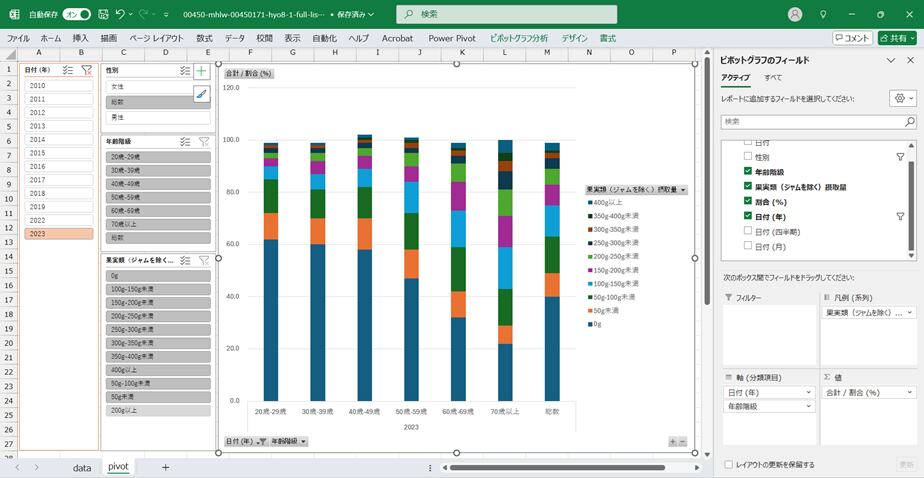The width and height of the screenshot is (924, 478).
Task: Click the undo arrow icon
Action: point(121,14)
